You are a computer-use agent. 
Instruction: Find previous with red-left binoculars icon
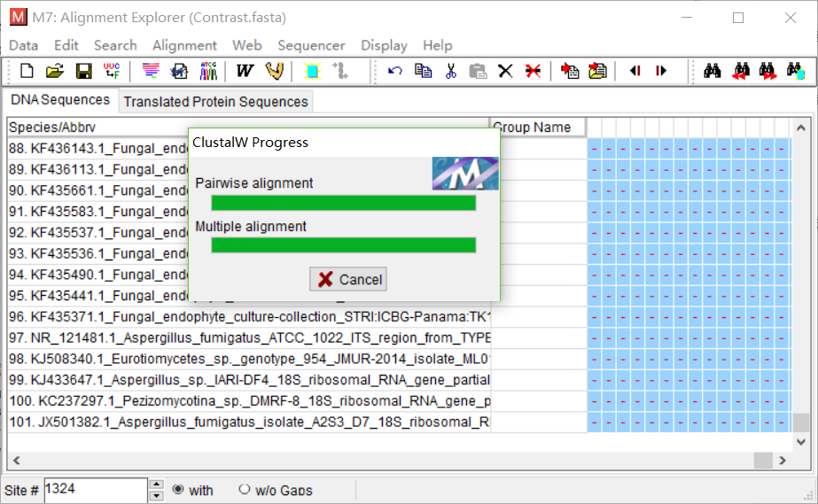(741, 70)
